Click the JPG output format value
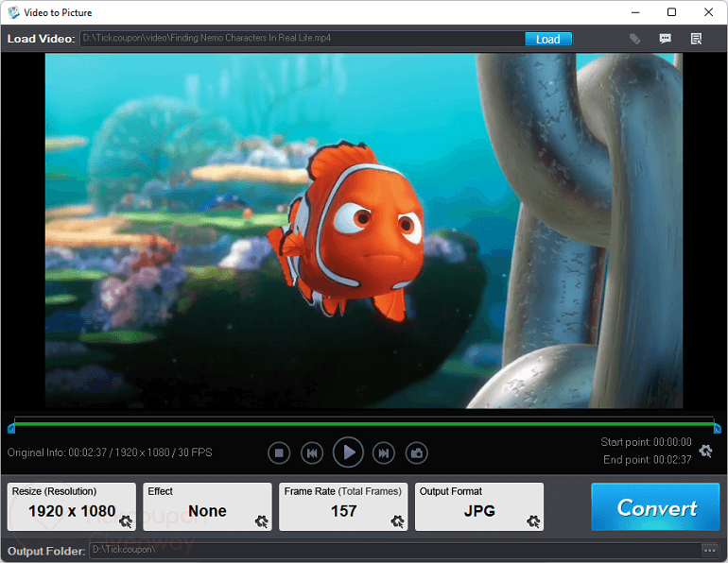The height and width of the screenshot is (563, 728). tap(479, 511)
